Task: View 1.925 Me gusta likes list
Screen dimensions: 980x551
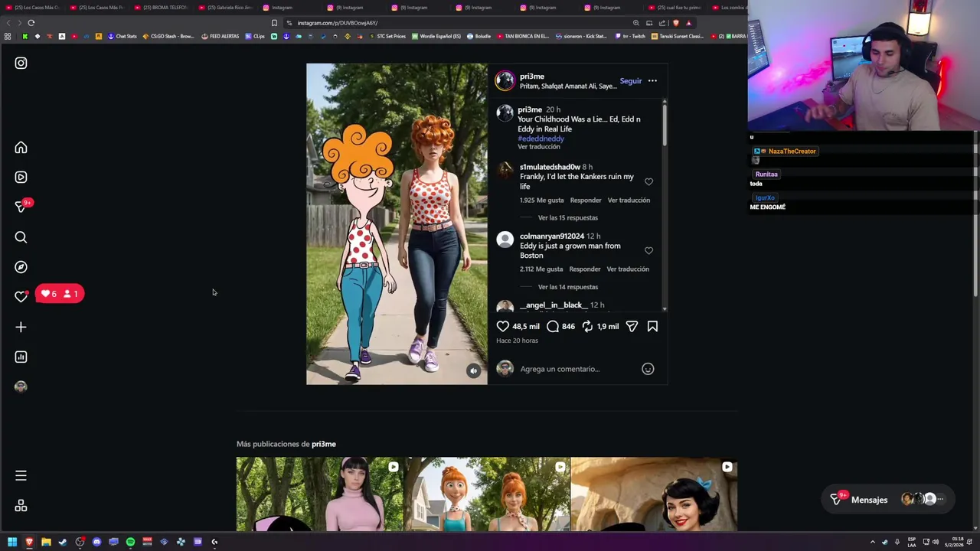Action: click(x=541, y=201)
